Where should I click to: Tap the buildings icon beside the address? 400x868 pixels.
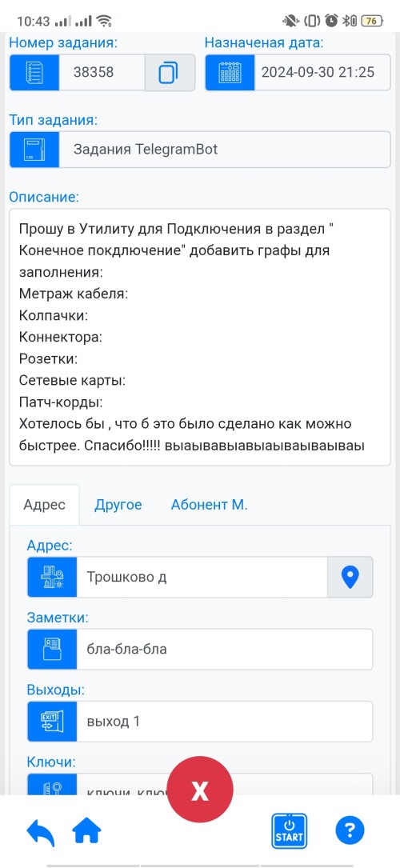pos(52,577)
